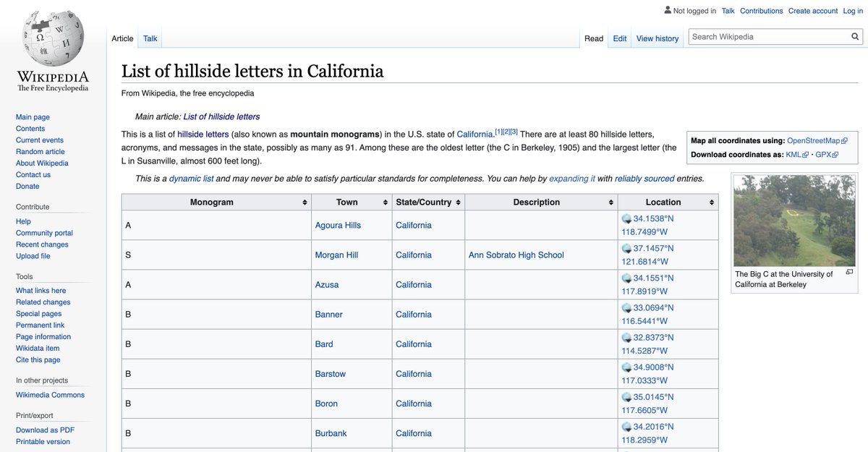Click globe icon beside 34.1551°N coordinates
868x452 pixels.
[626, 278]
